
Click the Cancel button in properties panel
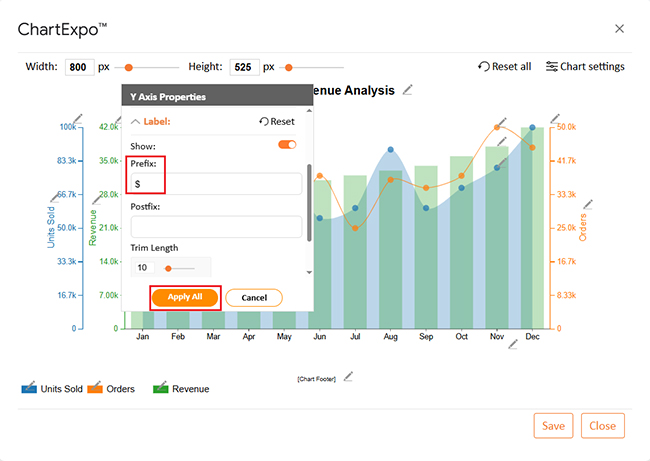254,297
